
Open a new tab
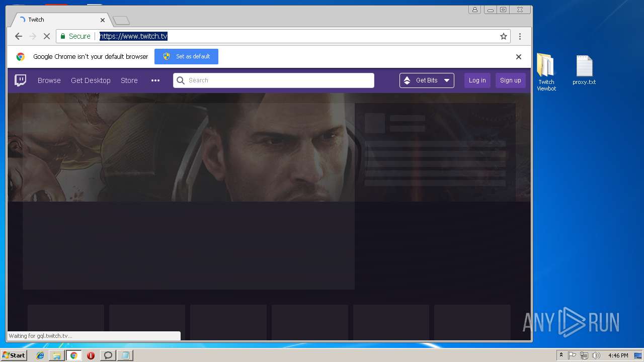pos(121,21)
